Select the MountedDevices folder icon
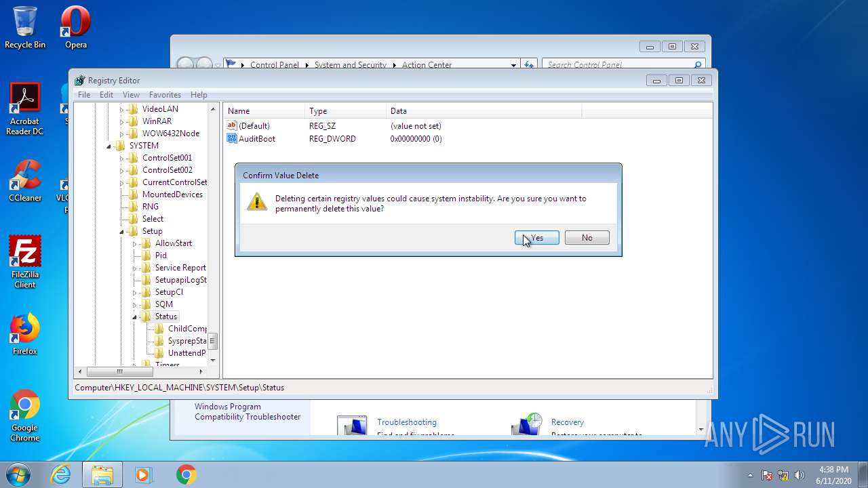The width and height of the screenshot is (868, 488). click(x=133, y=195)
